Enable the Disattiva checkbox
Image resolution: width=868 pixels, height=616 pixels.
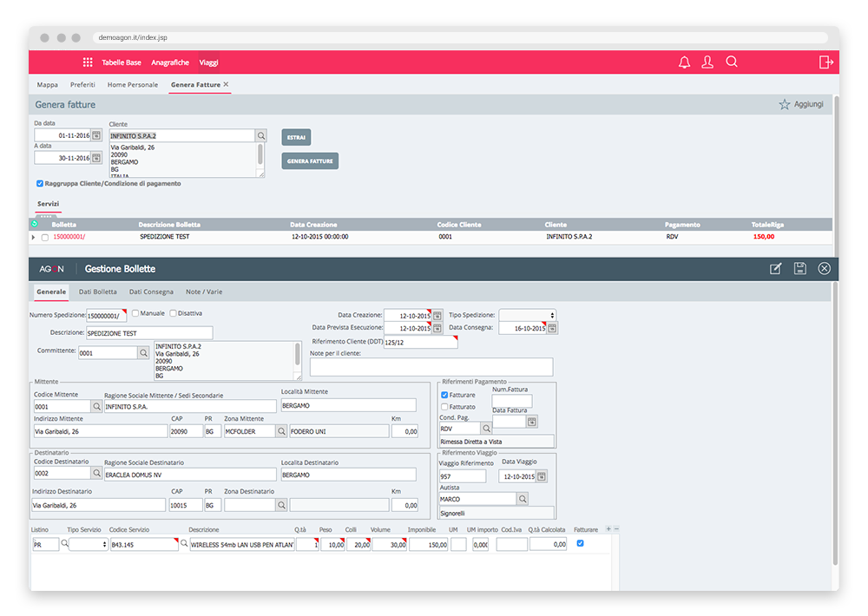coord(173,313)
